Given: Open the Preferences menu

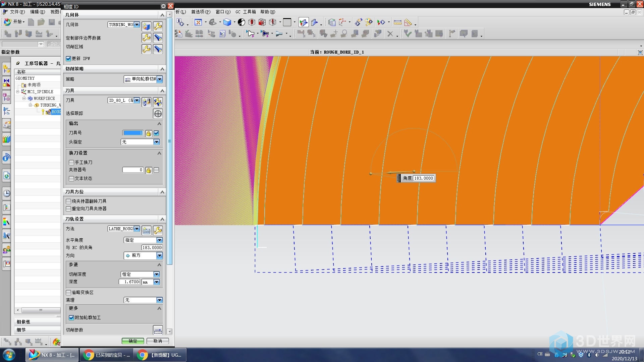Looking at the screenshot, I should point(201,12).
